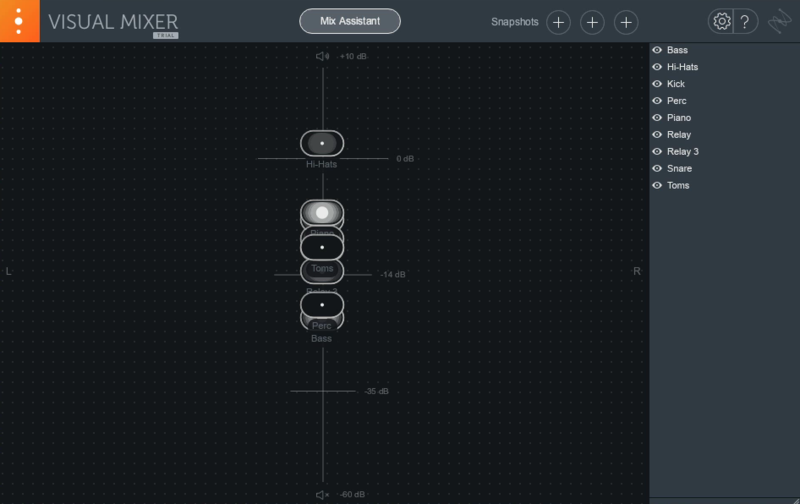Toggle visibility of Hi-Hats track

coord(657,67)
